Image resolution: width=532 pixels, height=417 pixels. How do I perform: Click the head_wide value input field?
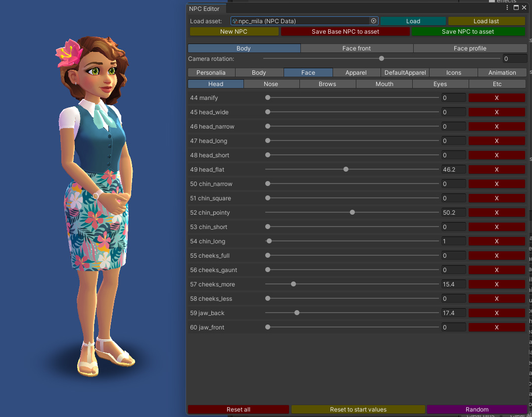tap(453, 112)
